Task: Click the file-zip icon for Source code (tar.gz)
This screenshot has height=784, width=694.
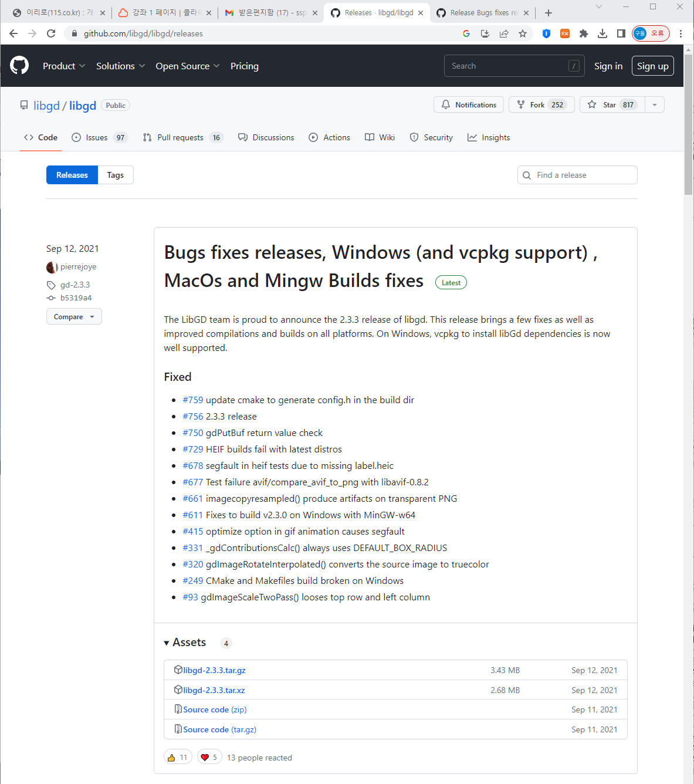Action: 178,729
